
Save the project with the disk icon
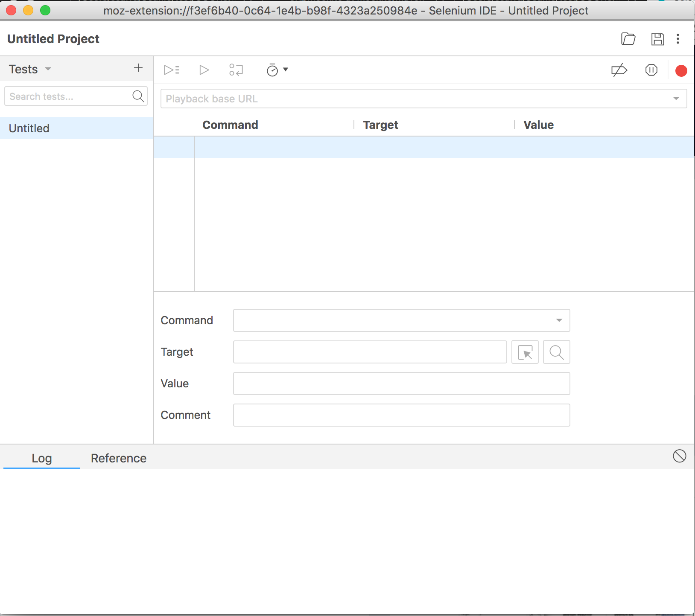657,39
